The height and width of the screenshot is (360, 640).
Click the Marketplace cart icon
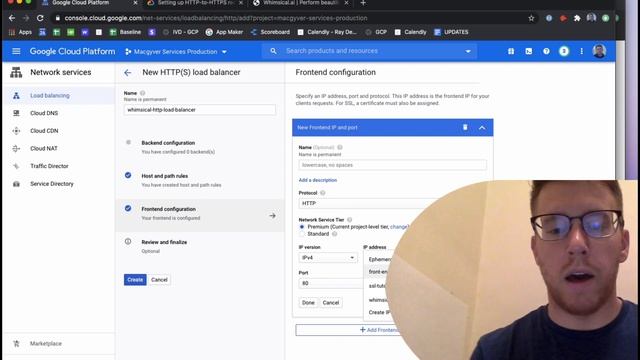(16, 344)
